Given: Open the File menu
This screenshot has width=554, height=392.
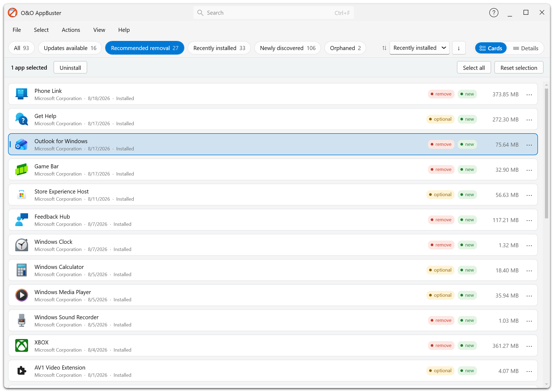Looking at the screenshot, I should click(17, 30).
